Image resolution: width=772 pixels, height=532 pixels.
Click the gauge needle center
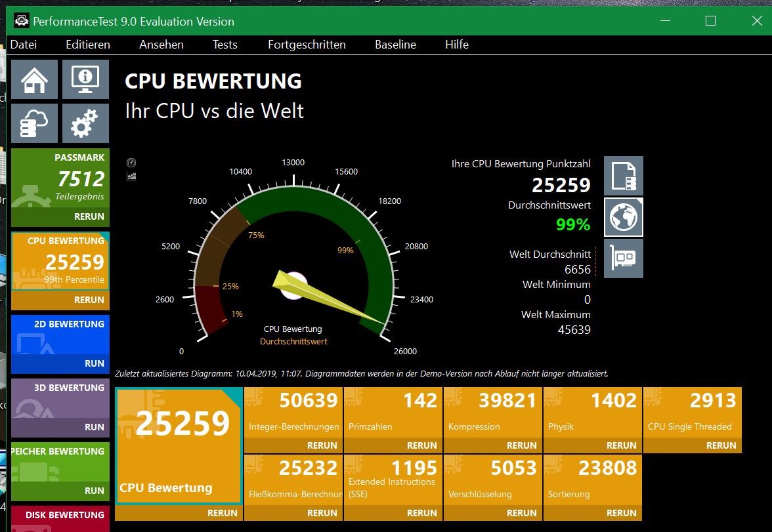pos(293,286)
